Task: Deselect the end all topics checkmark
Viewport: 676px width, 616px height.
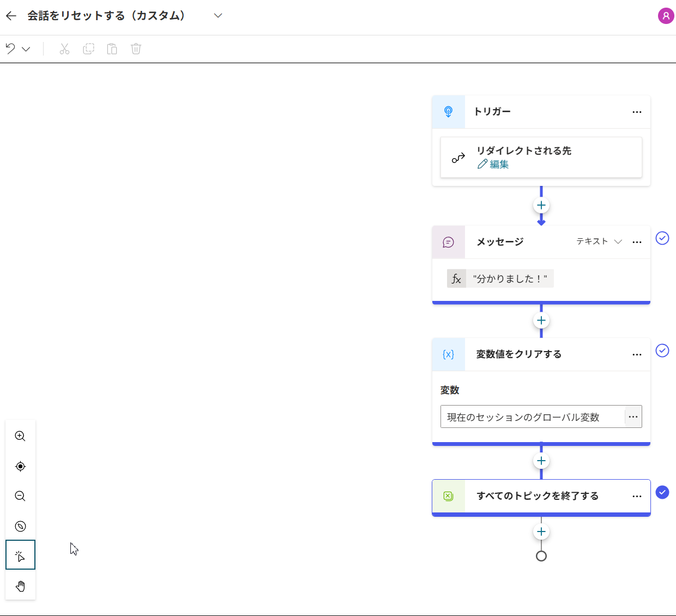Action: coord(662,492)
